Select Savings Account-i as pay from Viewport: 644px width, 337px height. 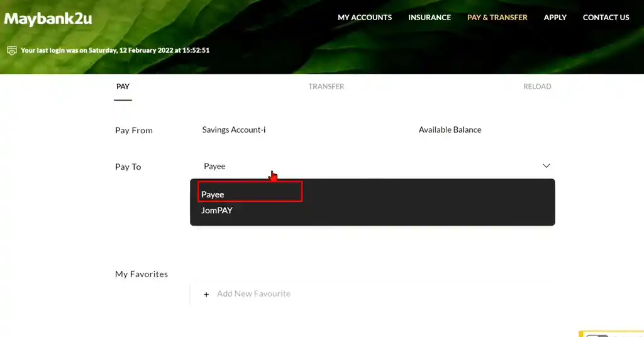(x=234, y=130)
